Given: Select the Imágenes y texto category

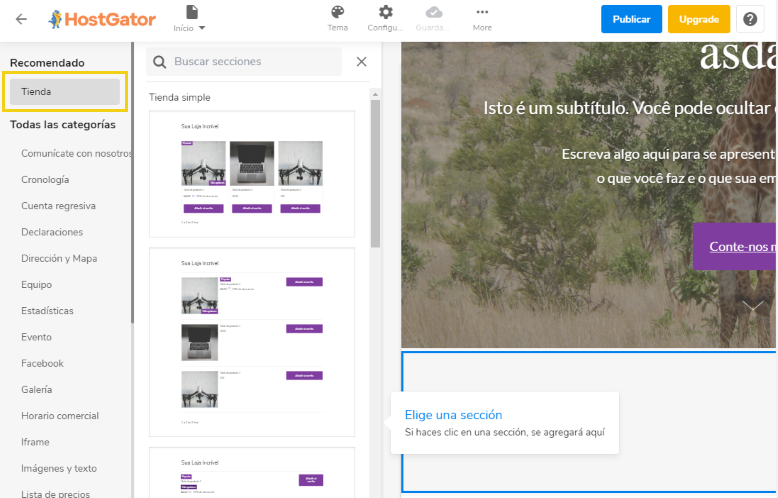Looking at the screenshot, I should [x=59, y=468].
